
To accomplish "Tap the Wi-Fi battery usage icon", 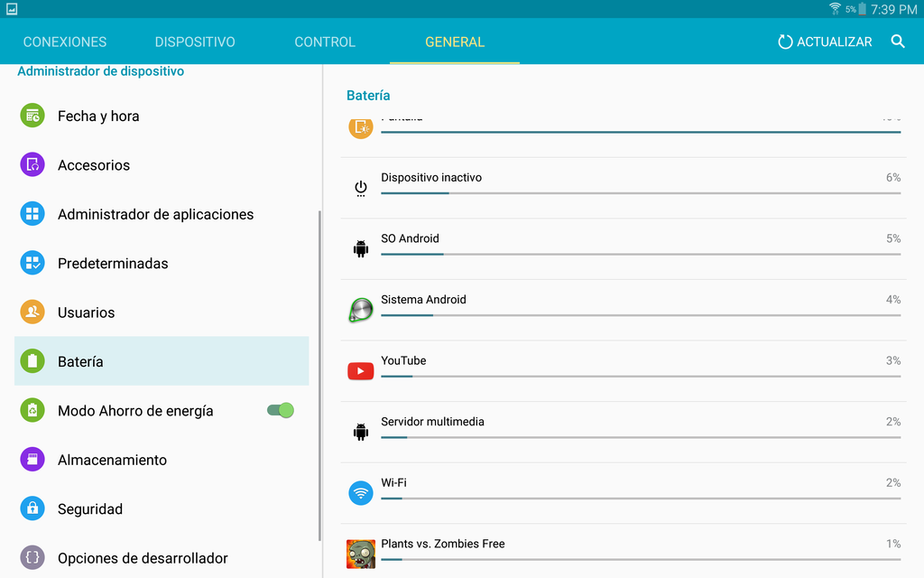I will [x=361, y=493].
